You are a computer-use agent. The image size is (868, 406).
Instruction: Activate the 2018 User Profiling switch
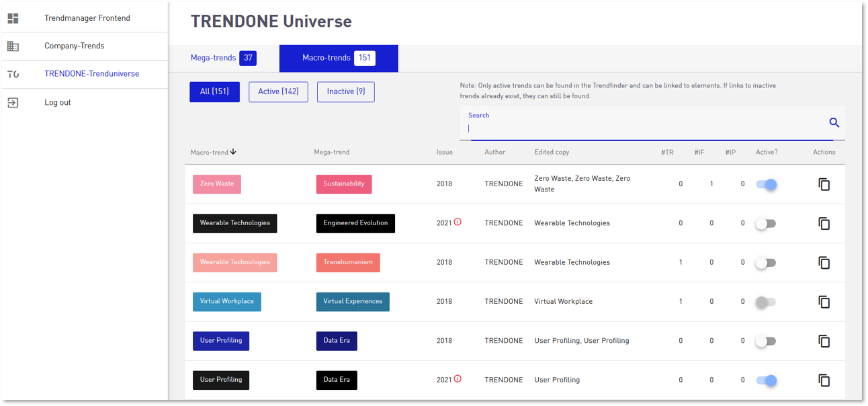point(766,341)
